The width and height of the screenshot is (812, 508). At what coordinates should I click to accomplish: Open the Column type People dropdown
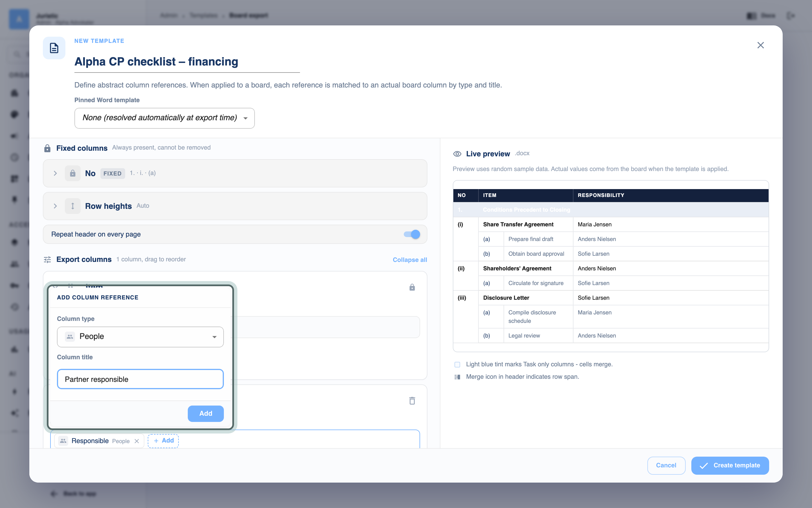(140, 337)
